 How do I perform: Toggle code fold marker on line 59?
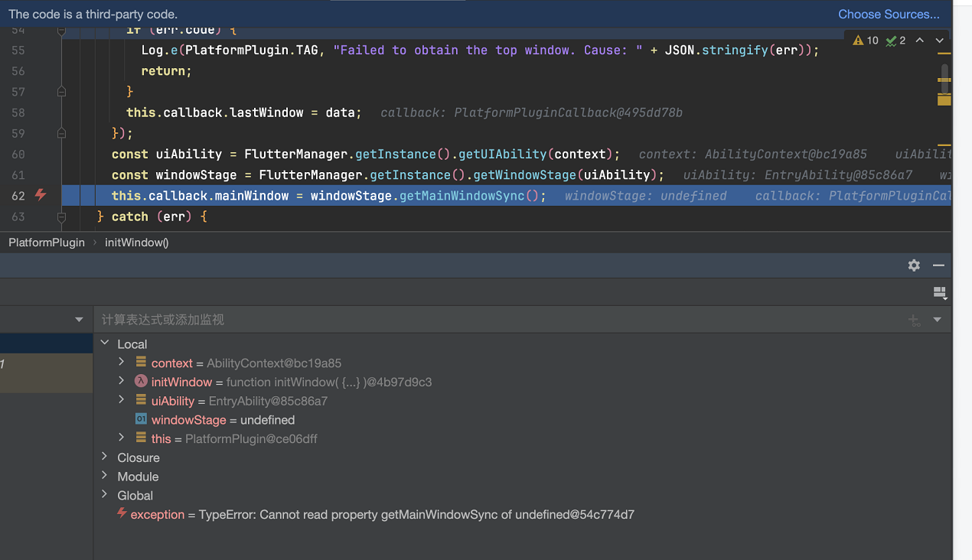pos(61,133)
